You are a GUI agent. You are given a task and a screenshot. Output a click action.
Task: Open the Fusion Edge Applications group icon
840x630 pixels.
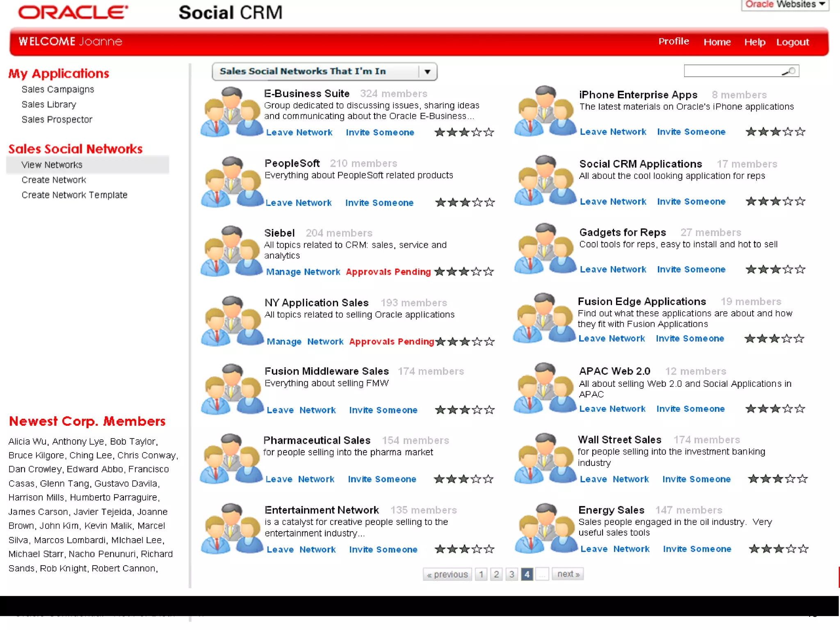click(545, 318)
